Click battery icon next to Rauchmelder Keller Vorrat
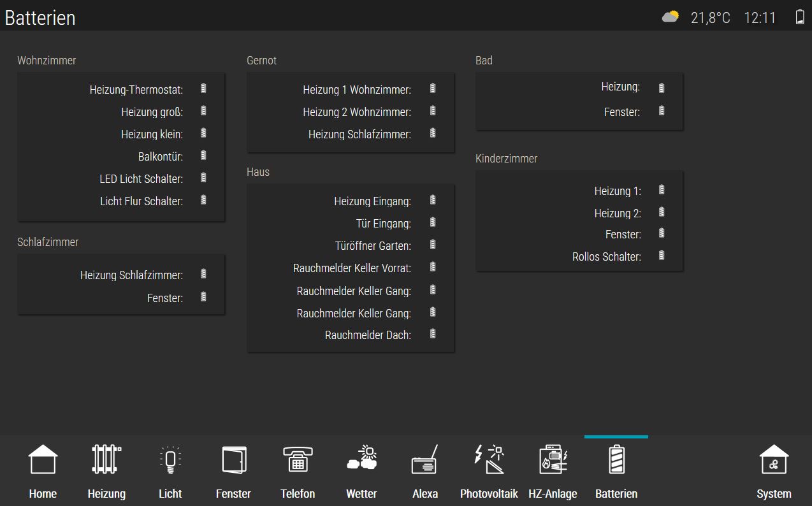Image resolution: width=812 pixels, height=506 pixels. pos(433,266)
